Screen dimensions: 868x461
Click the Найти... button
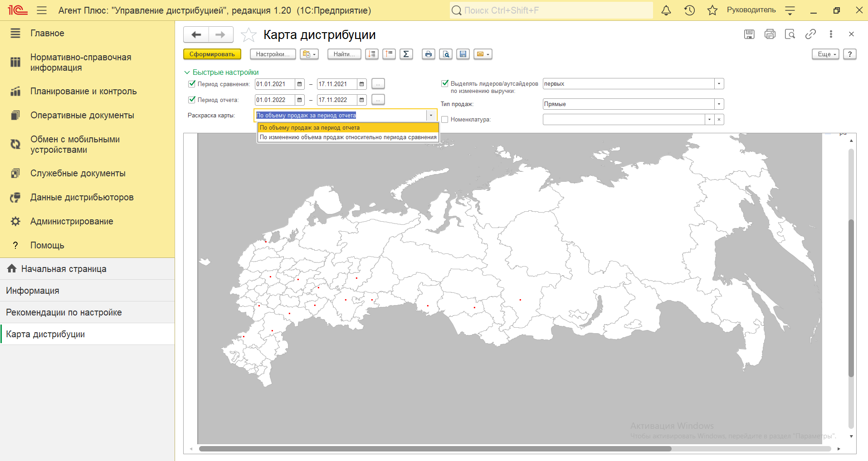344,54
